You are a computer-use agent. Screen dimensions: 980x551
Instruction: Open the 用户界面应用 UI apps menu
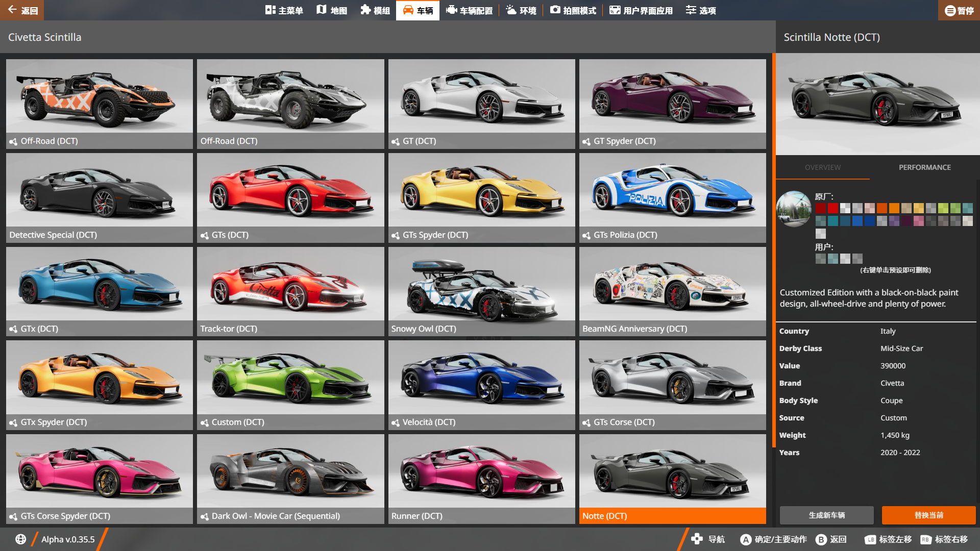pos(641,10)
